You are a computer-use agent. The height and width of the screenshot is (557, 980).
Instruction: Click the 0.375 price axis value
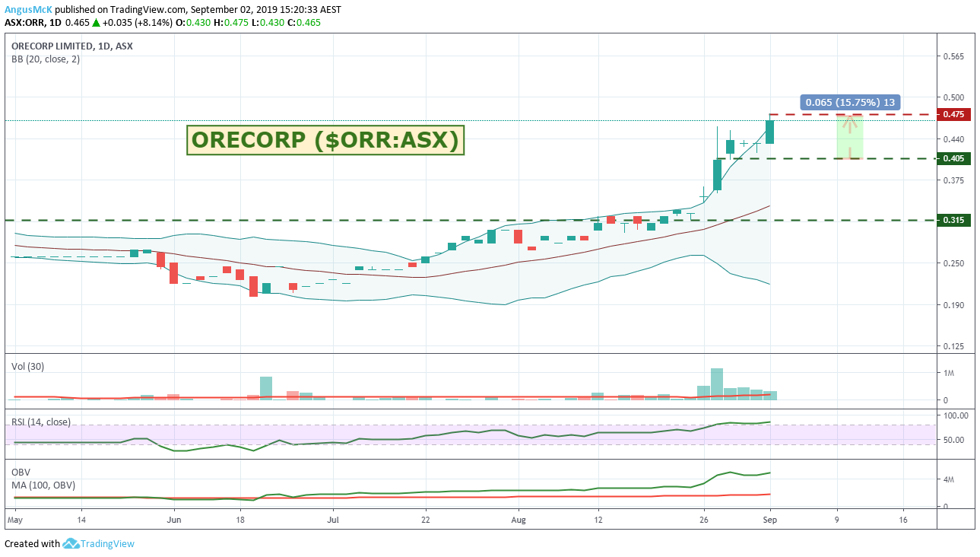click(x=953, y=180)
